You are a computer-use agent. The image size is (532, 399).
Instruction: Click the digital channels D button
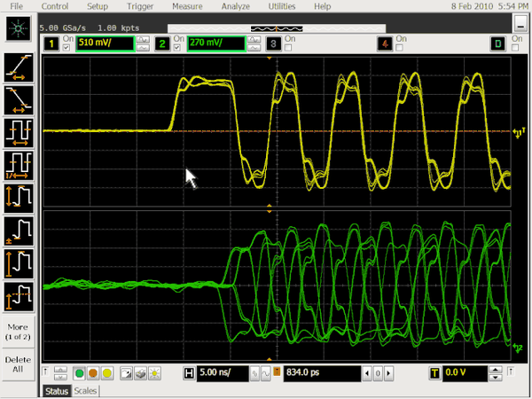497,43
